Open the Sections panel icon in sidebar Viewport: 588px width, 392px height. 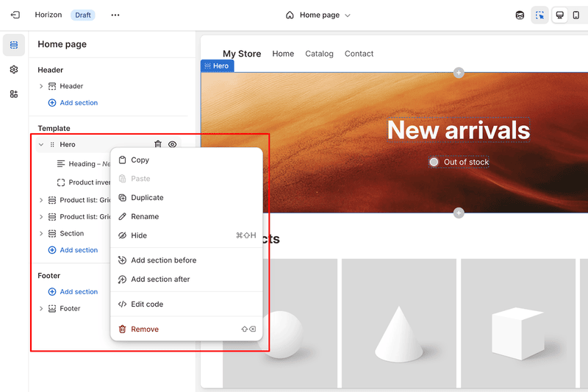14,45
